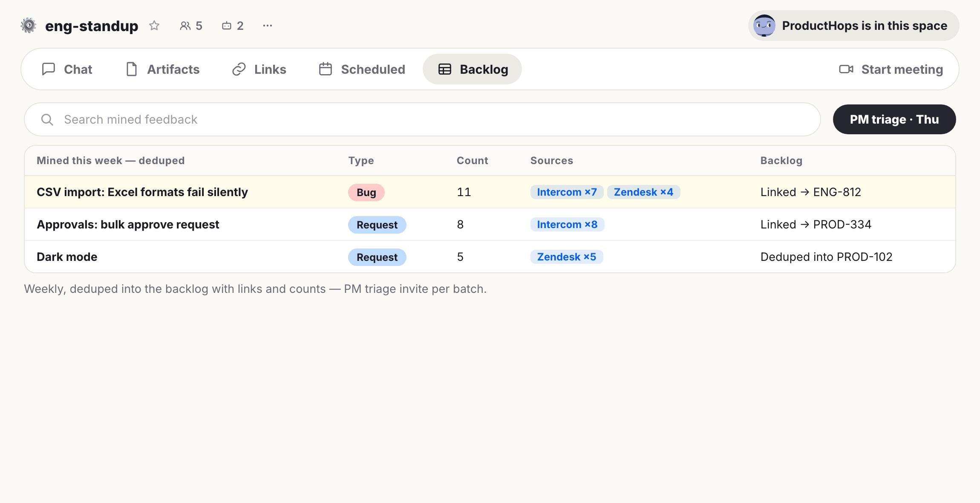
Task: Click Mined this week — deduped header
Action: (111, 160)
